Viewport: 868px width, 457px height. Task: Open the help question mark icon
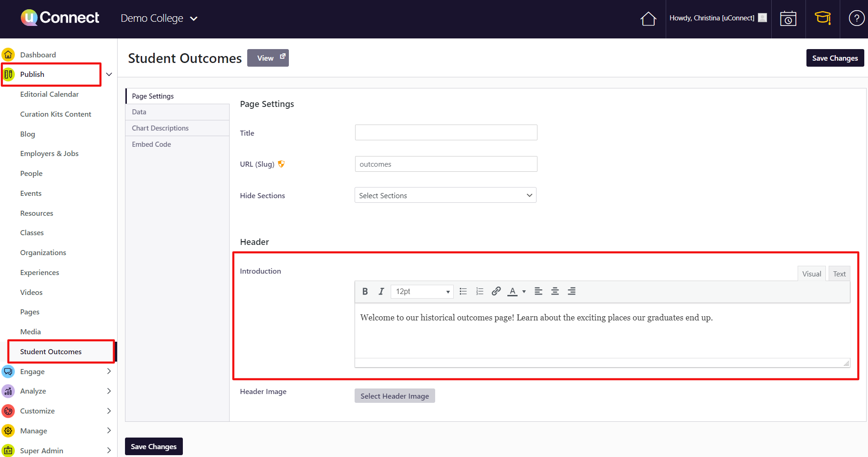[856, 19]
